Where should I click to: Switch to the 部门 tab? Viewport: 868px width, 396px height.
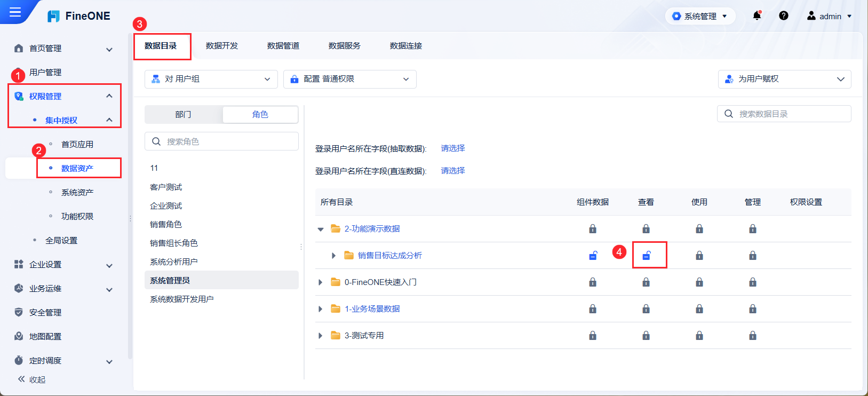tap(183, 114)
